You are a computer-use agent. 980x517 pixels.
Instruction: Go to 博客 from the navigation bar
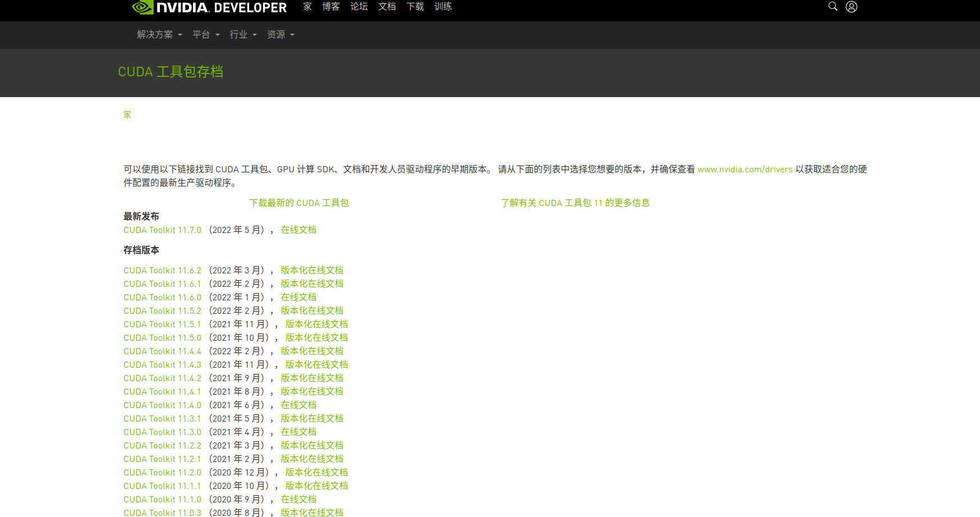click(331, 7)
